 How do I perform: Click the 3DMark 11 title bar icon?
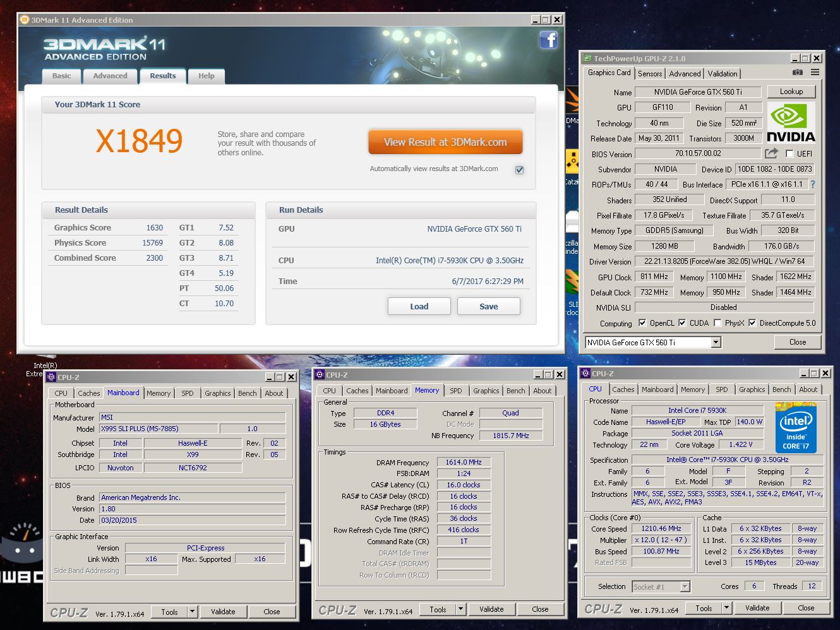[25, 20]
